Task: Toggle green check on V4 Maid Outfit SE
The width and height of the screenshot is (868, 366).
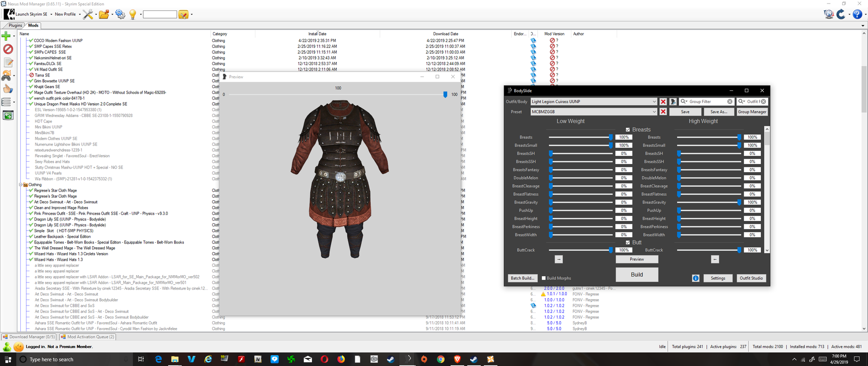Action: click(31, 70)
